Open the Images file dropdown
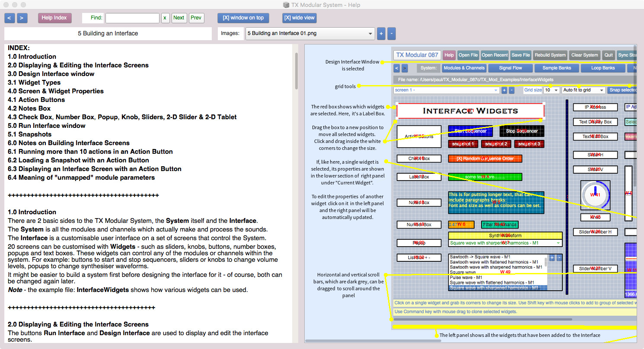 [310, 33]
